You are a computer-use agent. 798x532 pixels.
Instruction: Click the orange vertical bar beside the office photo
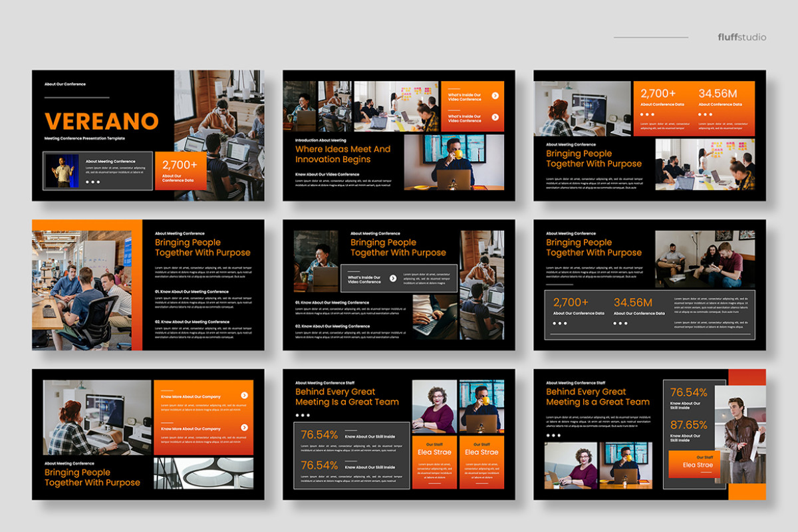[137, 285]
